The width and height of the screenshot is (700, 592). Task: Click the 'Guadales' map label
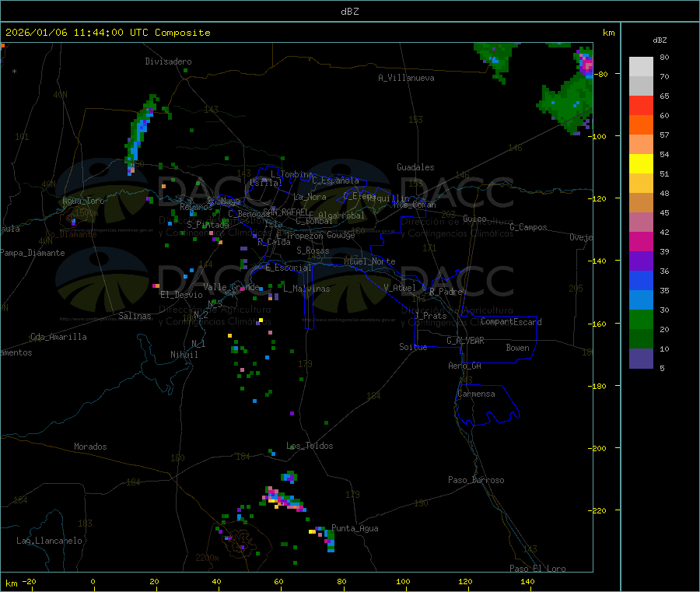coord(415,167)
